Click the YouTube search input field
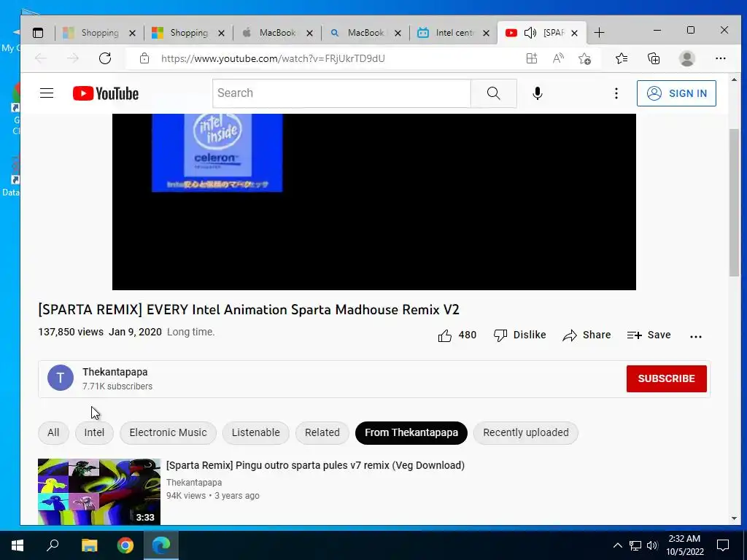Image resolution: width=747 pixels, height=560 pixels. [341, 93]
